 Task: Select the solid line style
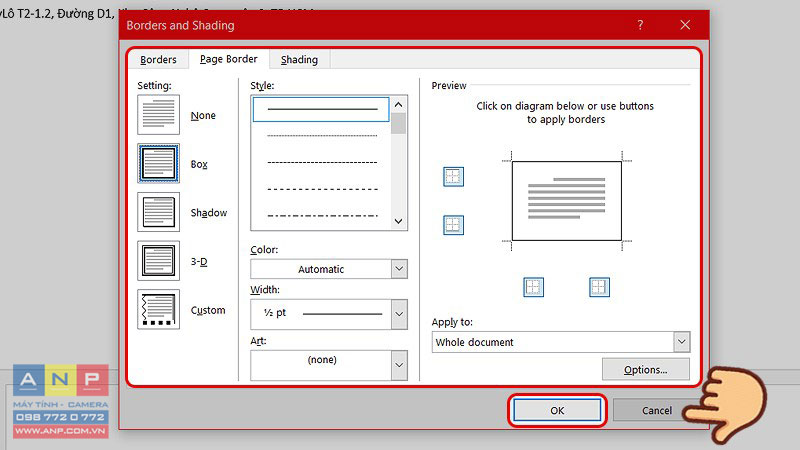321,109
